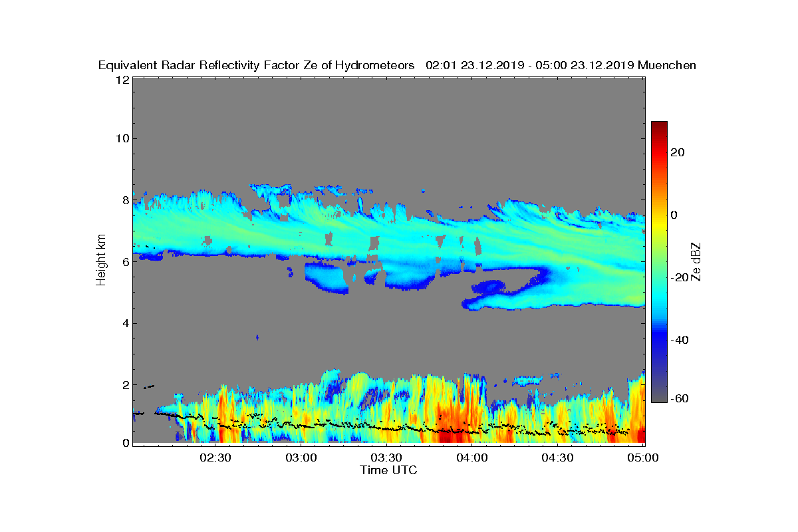This screenshot has height=532, width=798.
Task: Click the height axis tick label '2'
Action: 125,385
